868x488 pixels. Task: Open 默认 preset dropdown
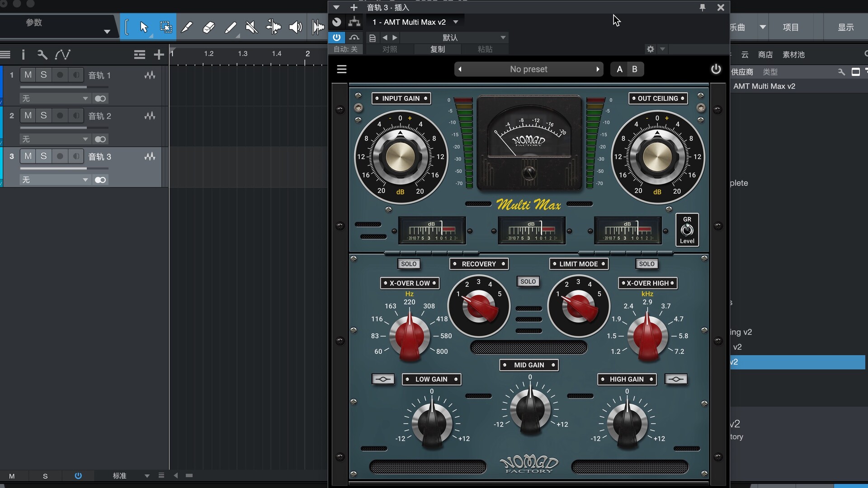click(503, 38)
